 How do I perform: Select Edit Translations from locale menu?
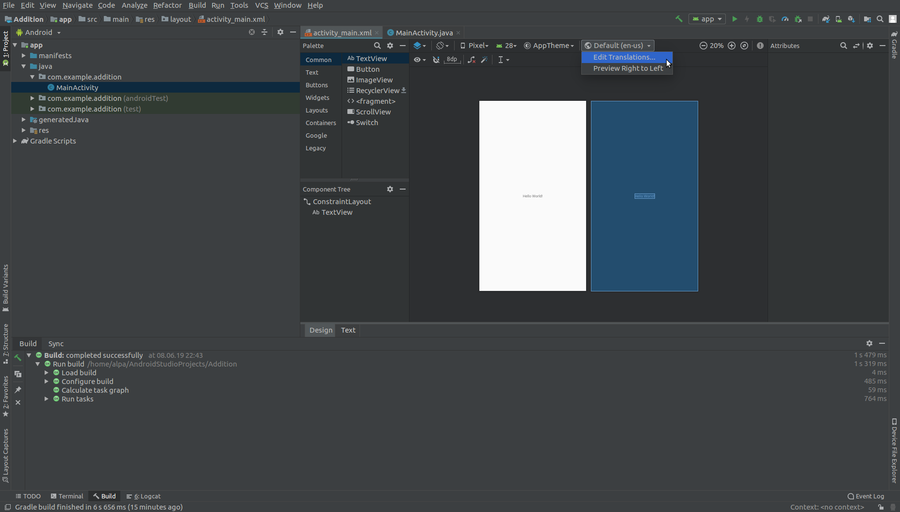point(624,57)
